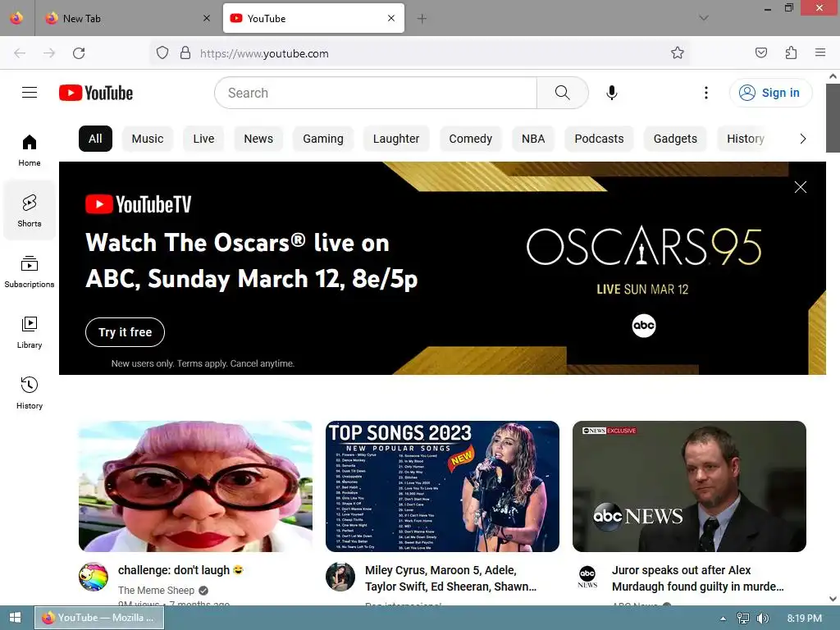
Task: Click the Firefox forward arrow
Action: (x=49, y=53)
